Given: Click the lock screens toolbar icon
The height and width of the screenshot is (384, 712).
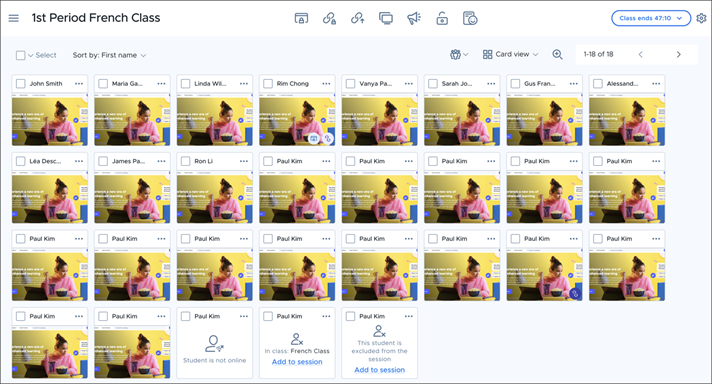Looking at the screenshot, I should pos(301,18).
